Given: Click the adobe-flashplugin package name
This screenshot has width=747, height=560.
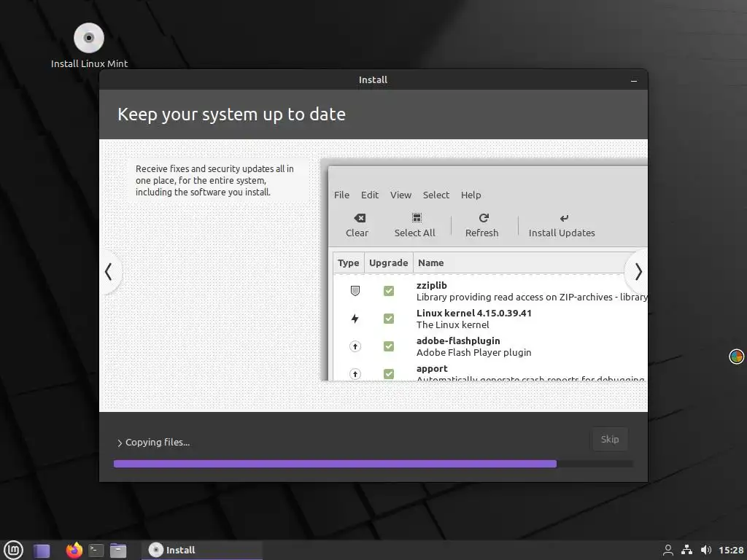Looking at the screenshot, I should (458, 341).
